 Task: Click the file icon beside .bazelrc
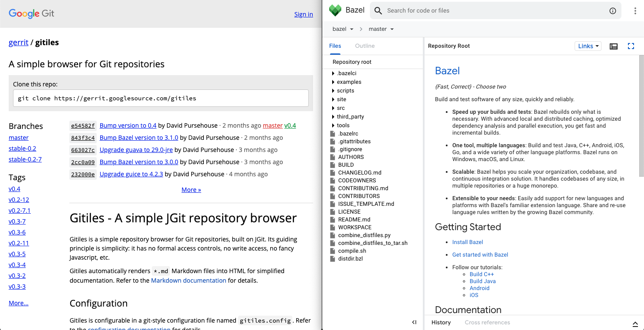333,134
